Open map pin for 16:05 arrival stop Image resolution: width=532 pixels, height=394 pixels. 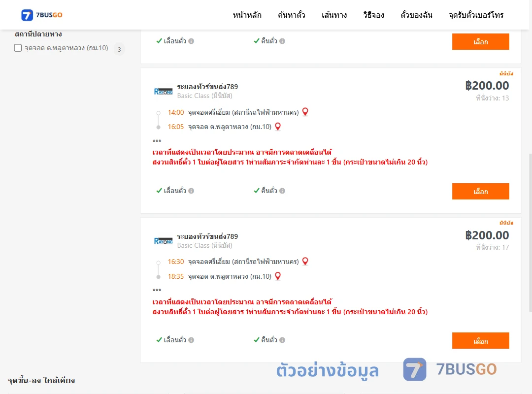(278, 127)
